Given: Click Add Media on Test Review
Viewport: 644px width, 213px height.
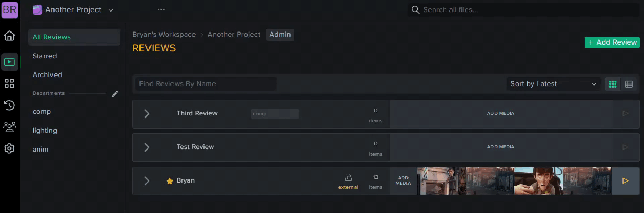Looking at the screenshot, I should coord(501,147).
